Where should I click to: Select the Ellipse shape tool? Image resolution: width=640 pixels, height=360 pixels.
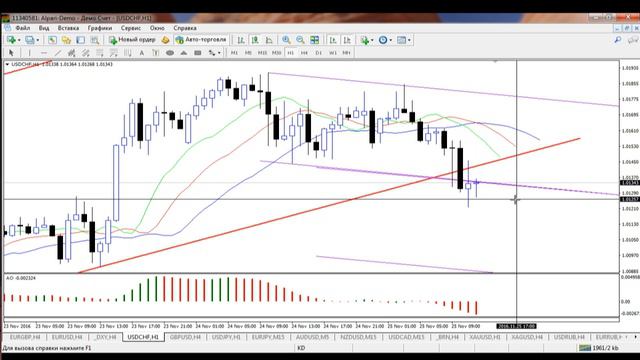170,53
